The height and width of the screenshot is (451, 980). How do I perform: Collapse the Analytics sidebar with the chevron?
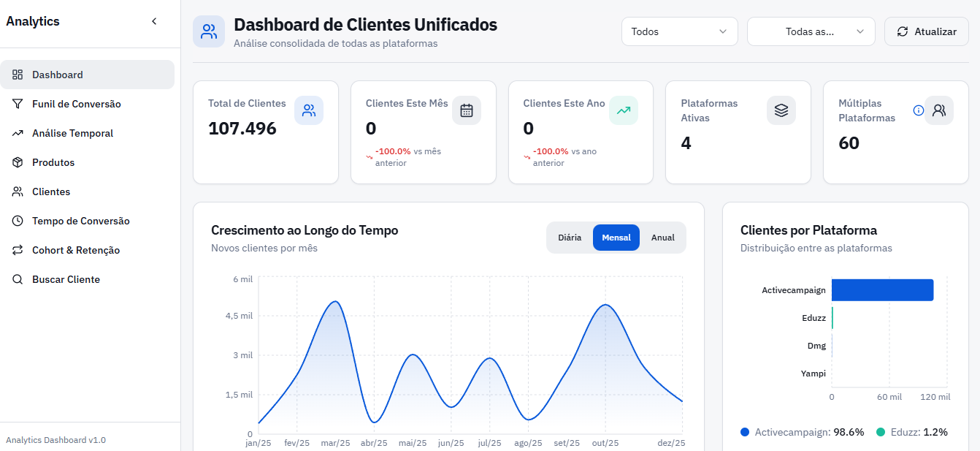pyautogui.click(x=154, y=21)
